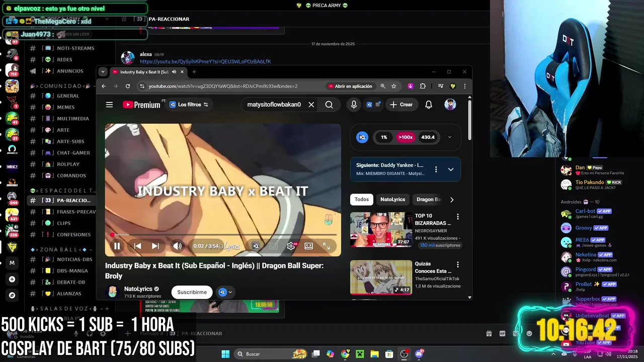
Task: Skip to next video in playlist
Action: pyautogui.click(x=155, y=246)
